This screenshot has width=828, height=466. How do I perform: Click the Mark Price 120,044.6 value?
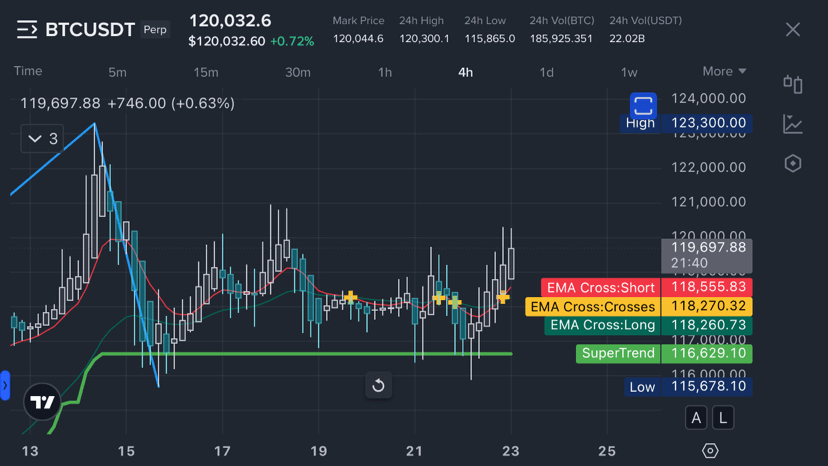pyautogui.click(x=358, y=39)
